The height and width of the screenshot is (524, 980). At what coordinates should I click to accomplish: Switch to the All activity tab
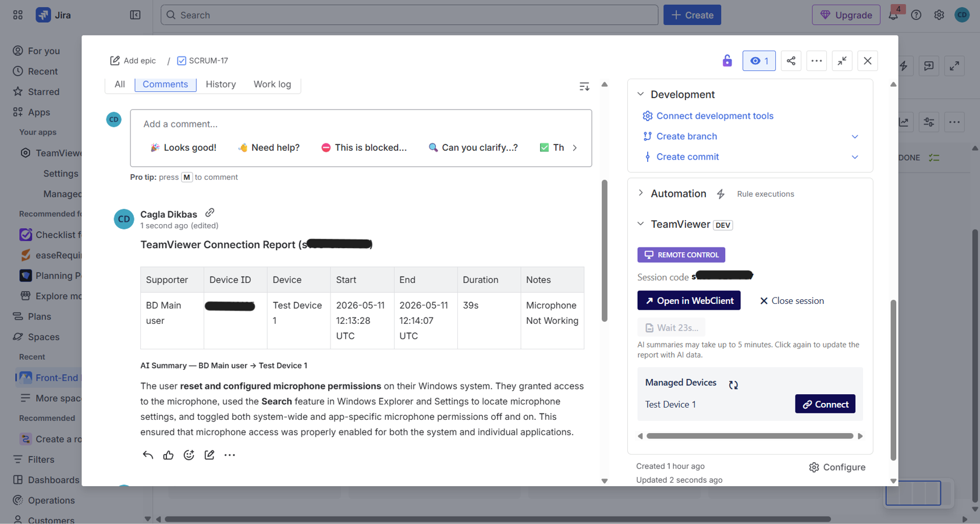pos(120,84)
